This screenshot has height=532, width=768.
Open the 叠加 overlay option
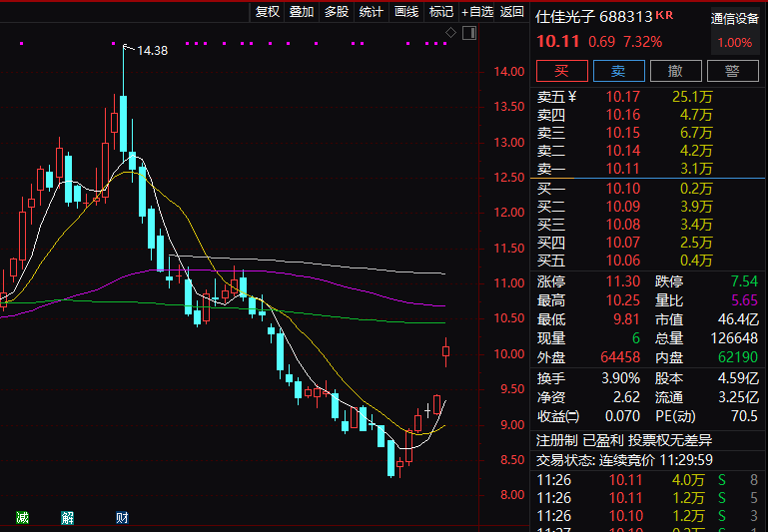[302, 12]
